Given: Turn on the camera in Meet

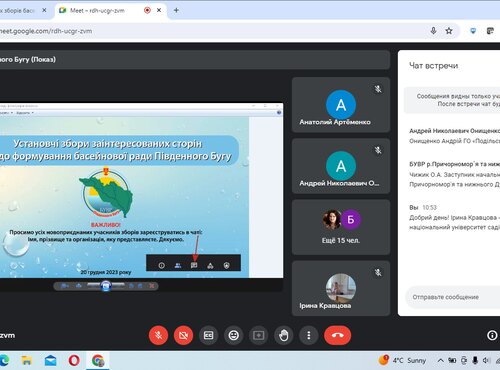Looking at the screenshot, I should 183,335.
